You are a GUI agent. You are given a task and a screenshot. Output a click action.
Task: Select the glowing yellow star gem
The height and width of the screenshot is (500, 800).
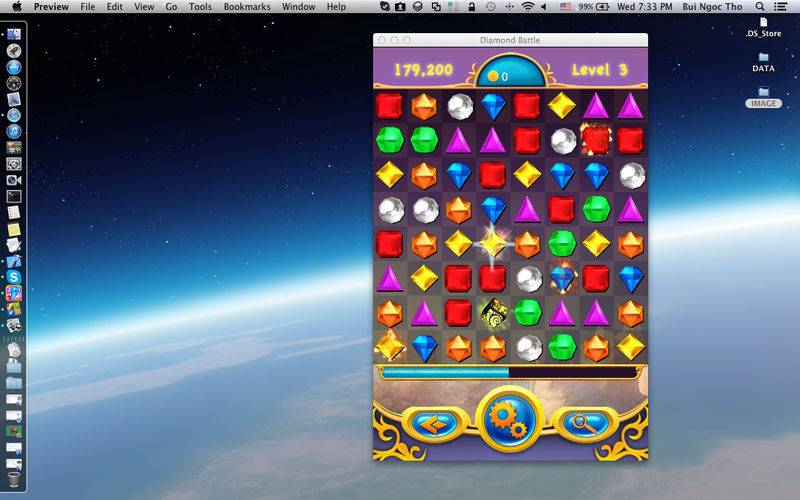[493, 245]
